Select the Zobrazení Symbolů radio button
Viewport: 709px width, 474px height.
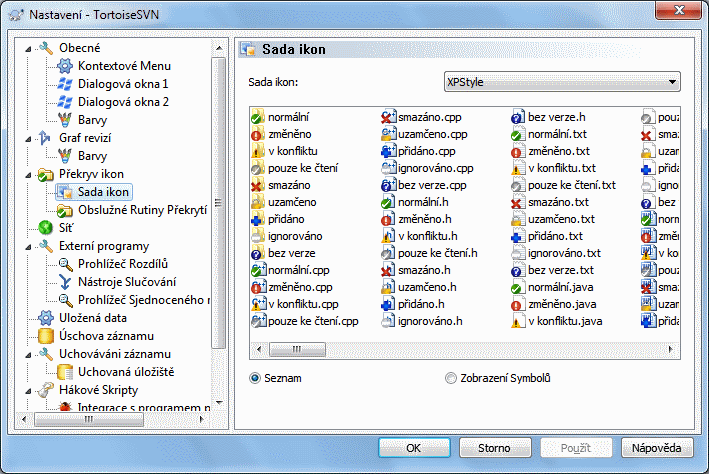tap(451, 378)
